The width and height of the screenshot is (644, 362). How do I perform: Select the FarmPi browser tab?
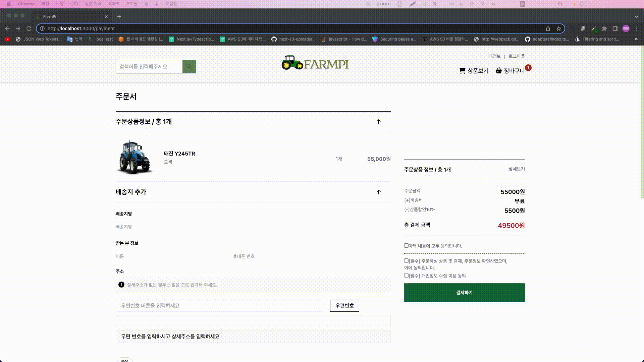(x=72, y=17)
